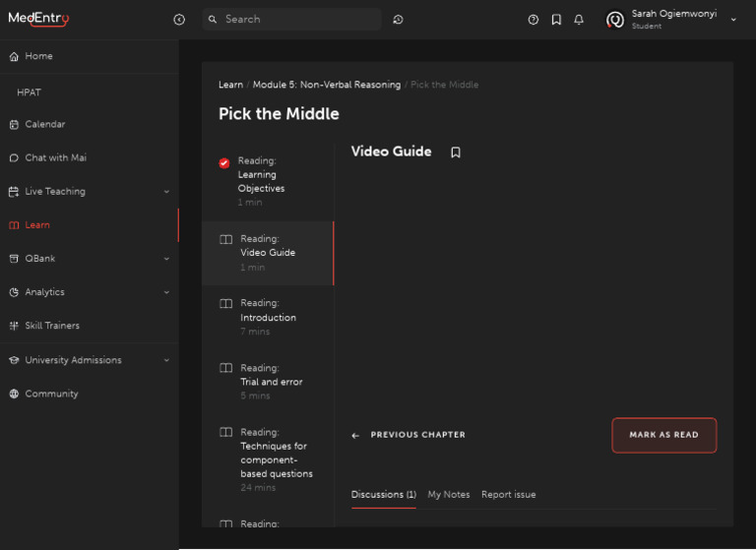Expand the QBank menu chevron
This screenshot has height=550, width=756.
166,259
